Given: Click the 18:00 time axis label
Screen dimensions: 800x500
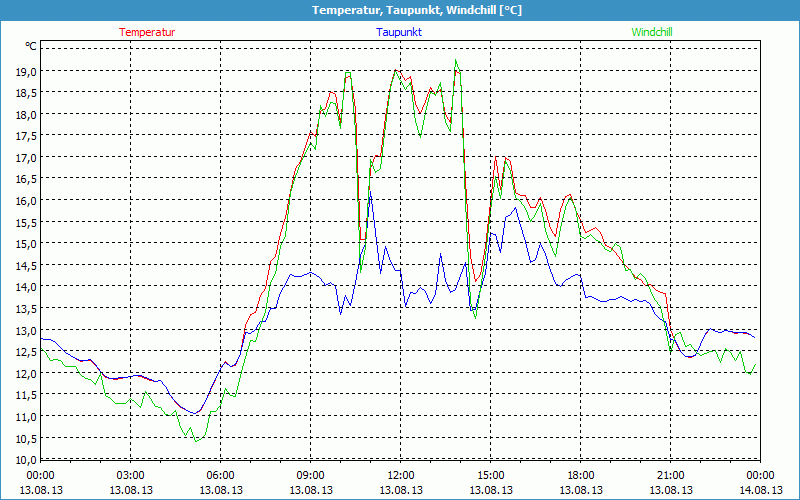Looking at the screenshot, I should click(581, 475).
